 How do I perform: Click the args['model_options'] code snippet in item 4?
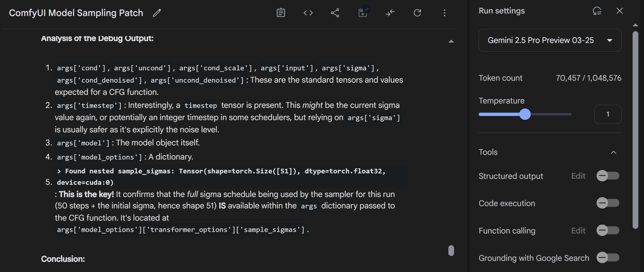pyautogui.click(x=99, y=157)
